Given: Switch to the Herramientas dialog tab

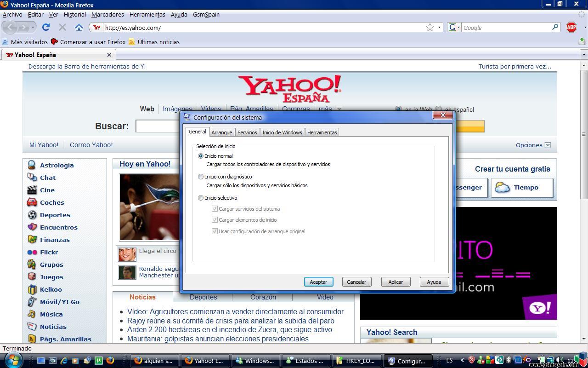Looking at the screenshot, I should [322, 132].
